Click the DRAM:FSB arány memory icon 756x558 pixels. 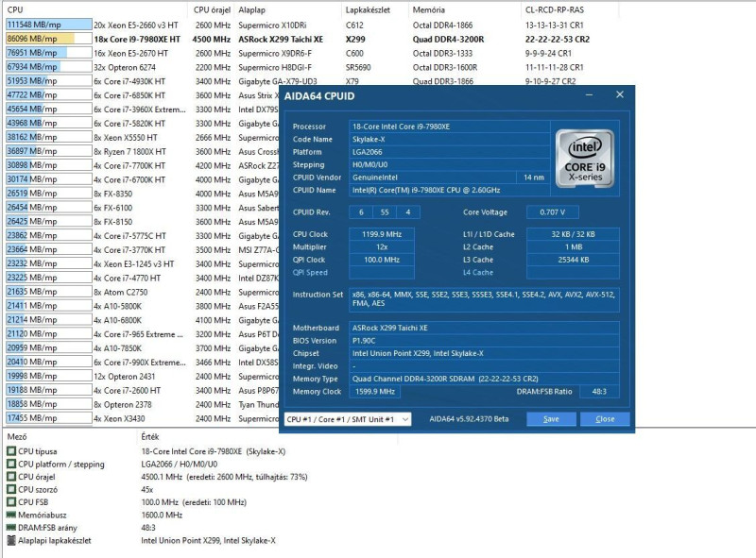coord(11,528)
